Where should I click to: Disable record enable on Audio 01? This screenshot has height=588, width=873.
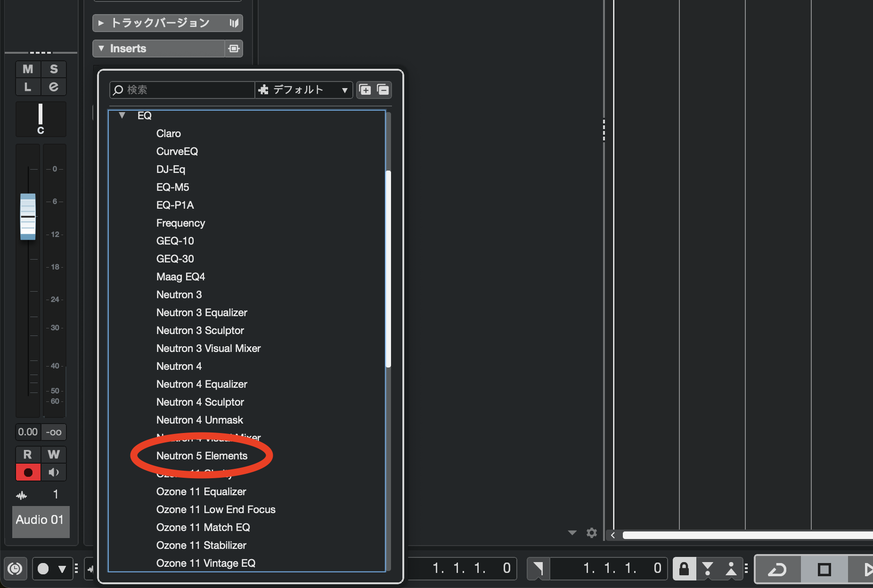[28, 472]
